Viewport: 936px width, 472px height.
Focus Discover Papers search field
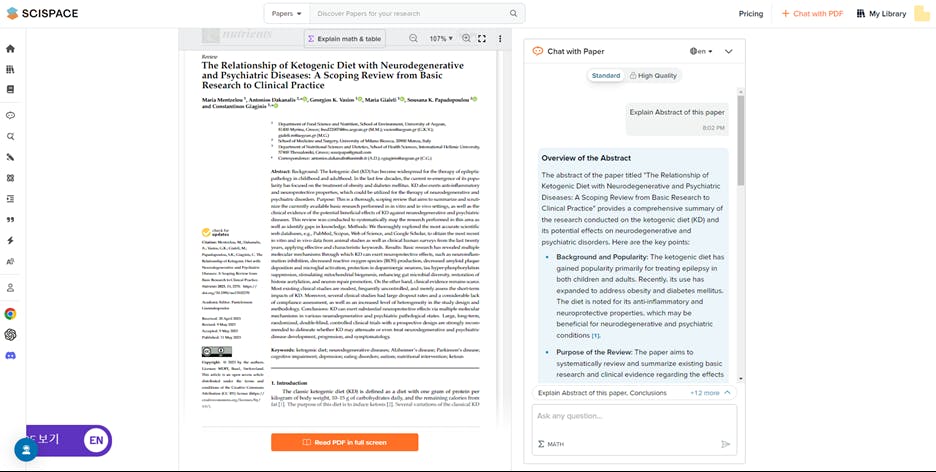pyautogui.click(x=410, y=13)
